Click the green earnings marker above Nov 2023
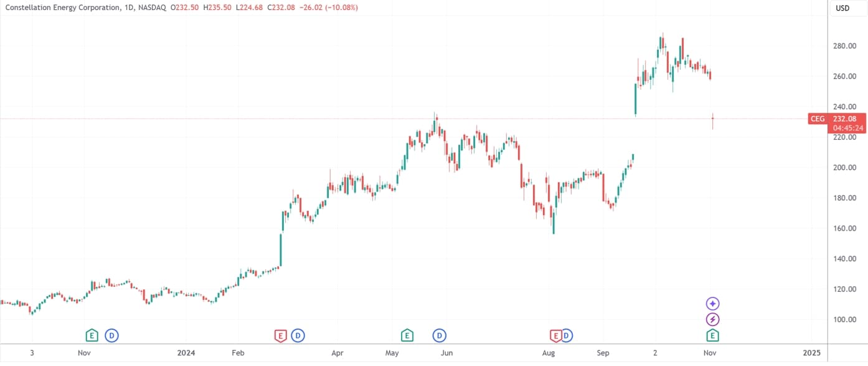 point(92,335)
